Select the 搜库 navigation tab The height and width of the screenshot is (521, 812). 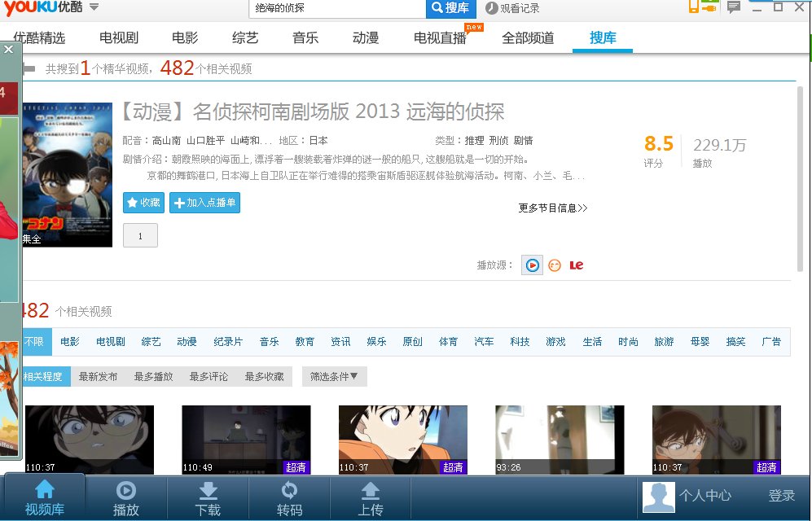[x=603, y=37]
